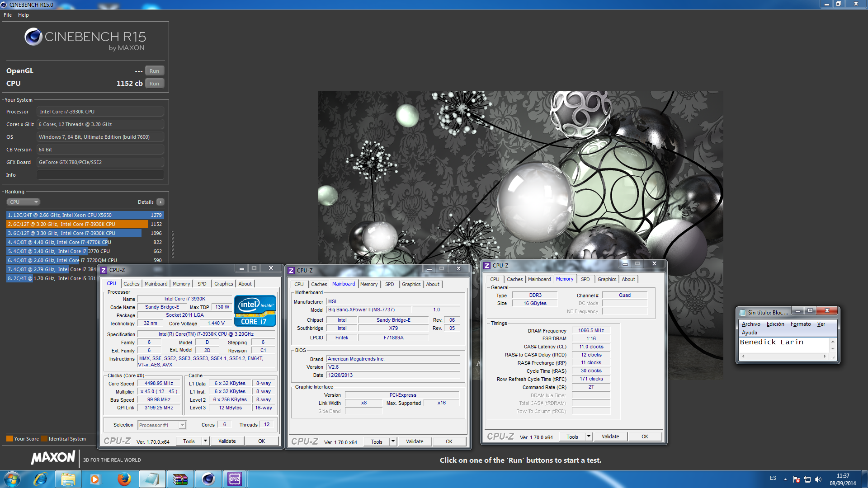Click the CPU-Z icon in the Memory window's title bar
Image resolution: width=868 pixels, height=488 pixels.
(x=487, y=266)
